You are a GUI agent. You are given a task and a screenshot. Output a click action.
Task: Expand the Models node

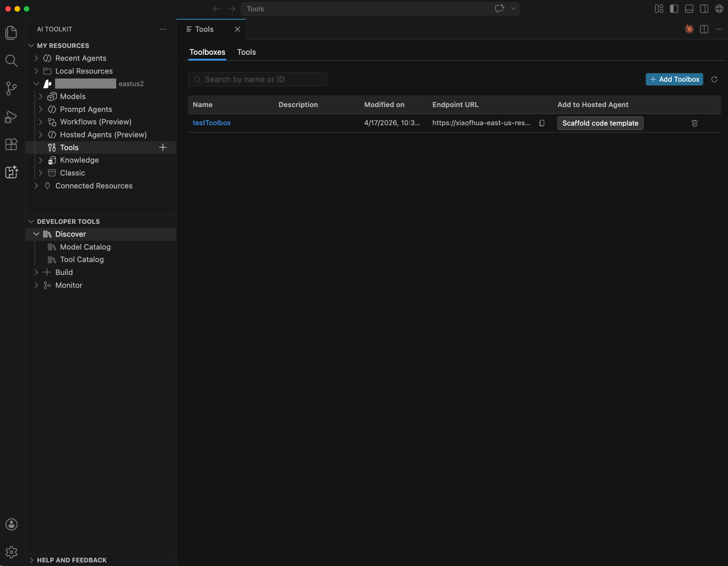pyautogui.click(x=41, y=97)
